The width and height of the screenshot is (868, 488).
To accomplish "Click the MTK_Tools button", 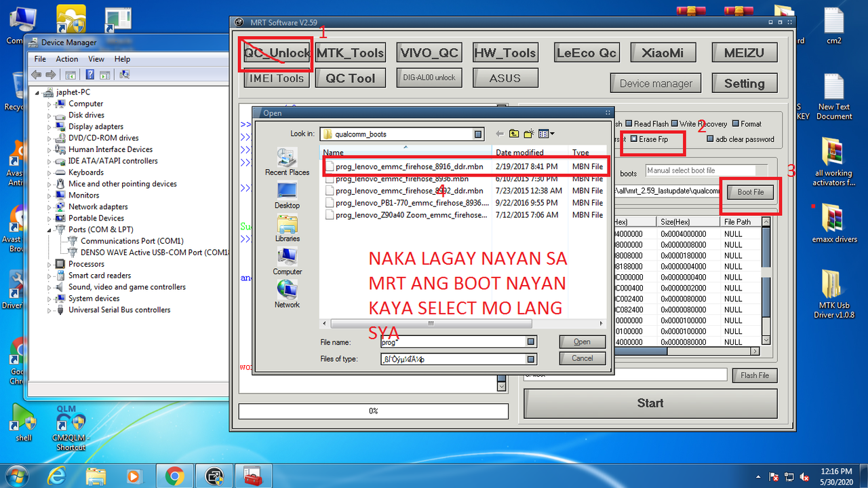I will [351, 53].
